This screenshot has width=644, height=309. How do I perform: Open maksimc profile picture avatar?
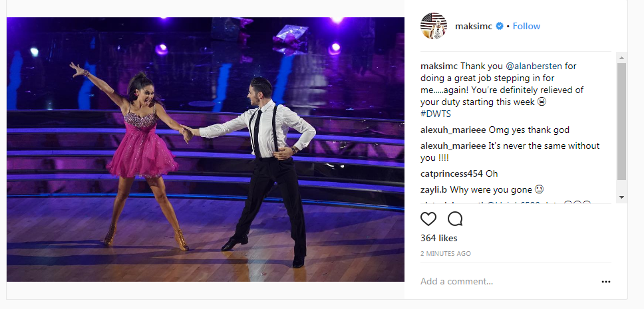(x=434, y=26)
